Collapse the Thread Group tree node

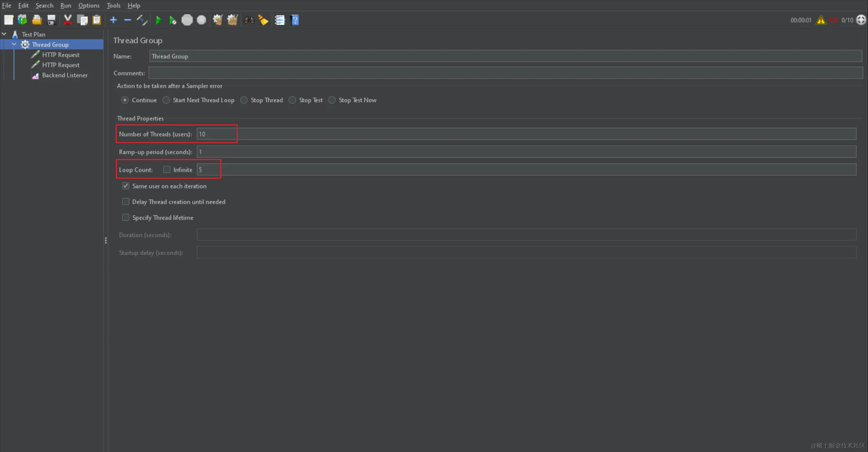point(14,44)
